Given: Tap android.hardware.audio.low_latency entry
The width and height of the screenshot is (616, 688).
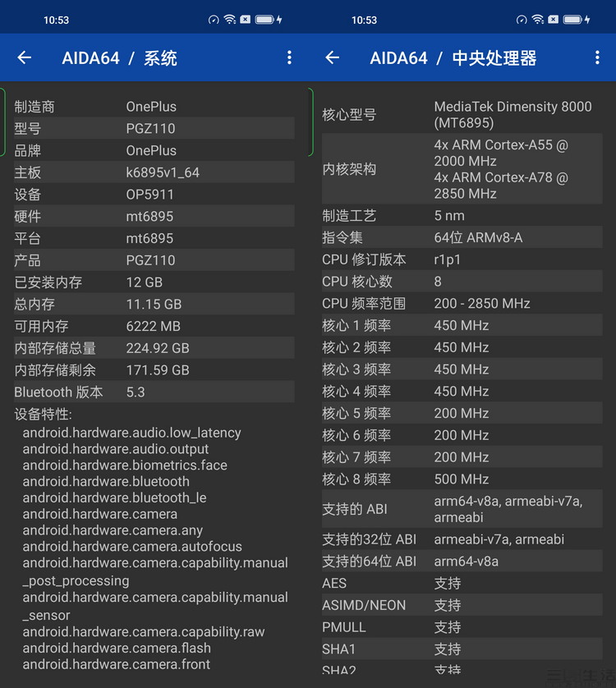Looking at the screenshot, I should point(131,433).
